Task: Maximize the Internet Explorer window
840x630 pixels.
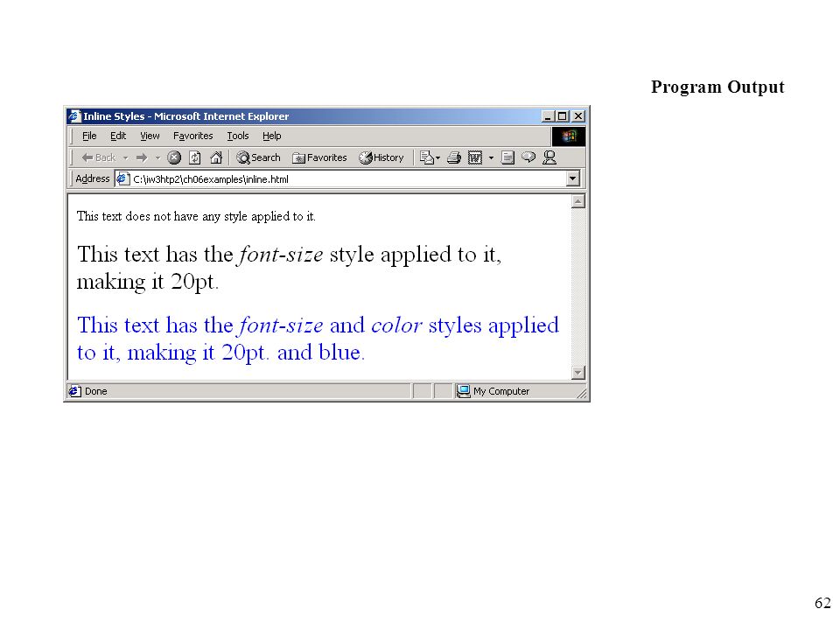Action: [x=562, y=116]
